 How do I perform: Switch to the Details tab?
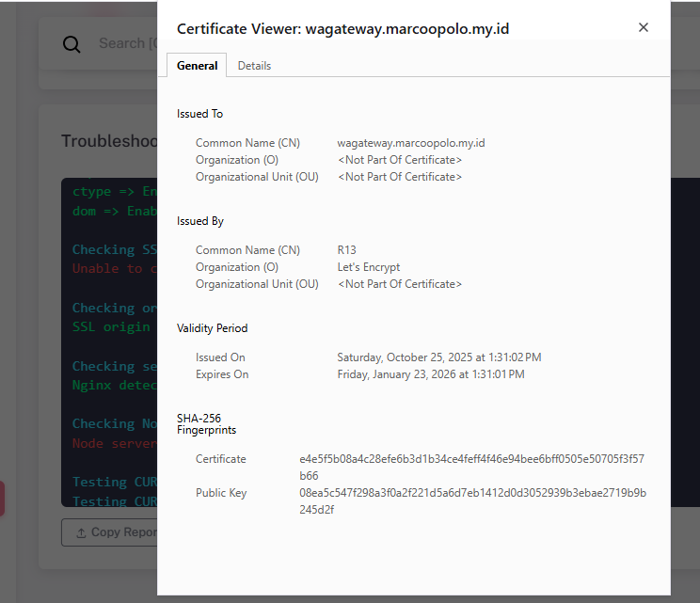pos(254,66)
